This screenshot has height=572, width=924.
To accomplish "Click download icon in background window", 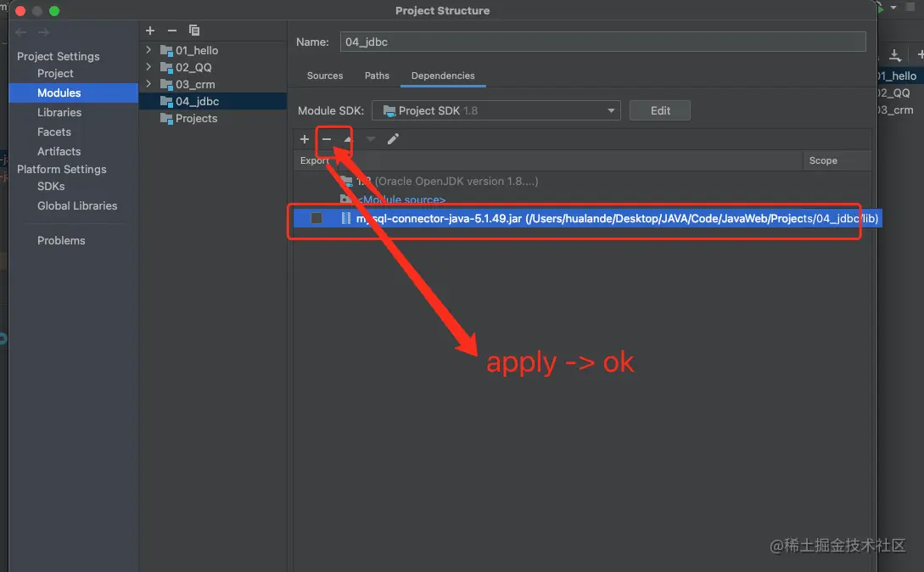I will click(x=895, y=55).
